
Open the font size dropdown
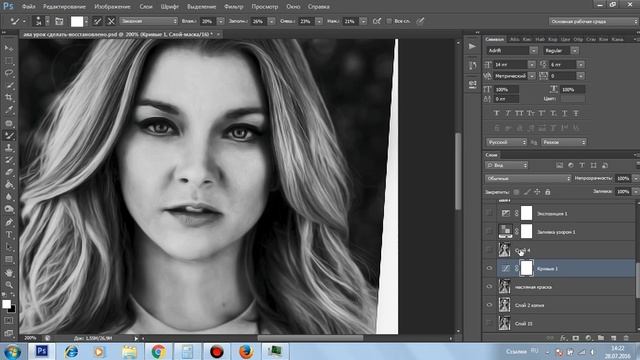pos(531,64)
